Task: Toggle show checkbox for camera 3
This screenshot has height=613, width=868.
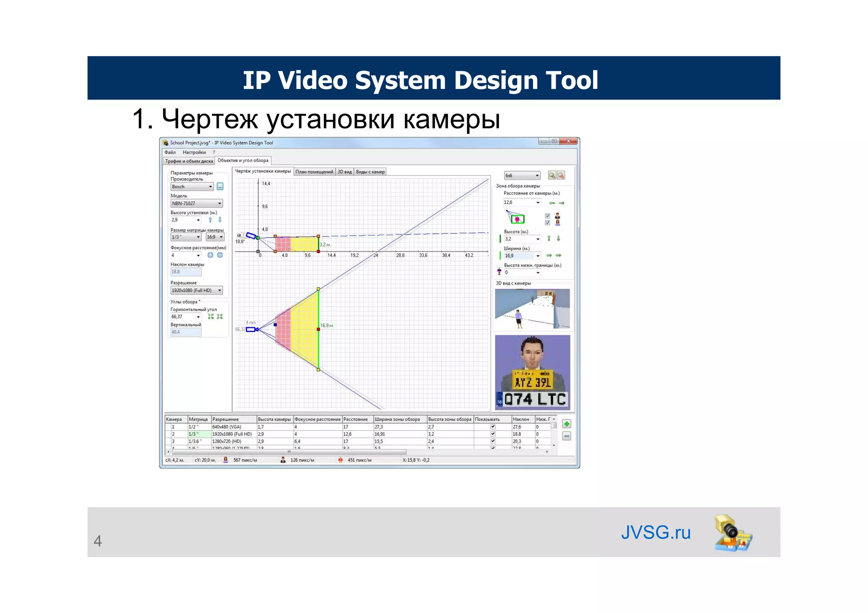Action: coord(493,441)
